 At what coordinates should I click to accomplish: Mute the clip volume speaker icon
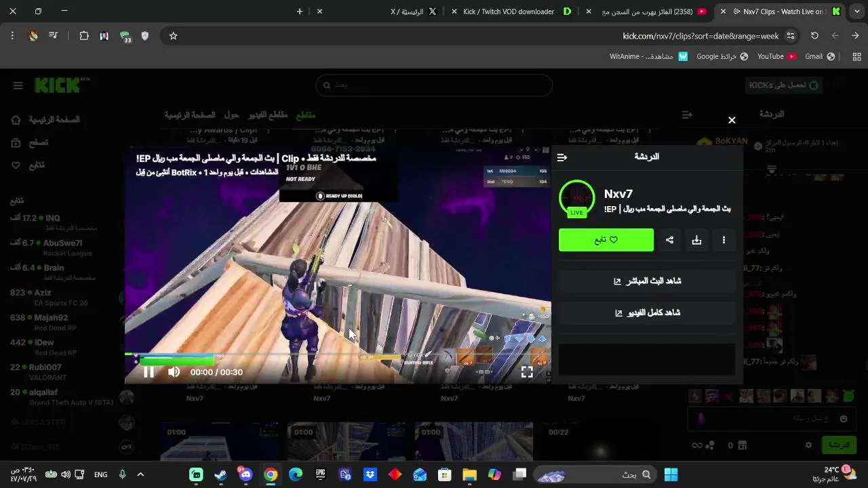[x=174, y=371]
